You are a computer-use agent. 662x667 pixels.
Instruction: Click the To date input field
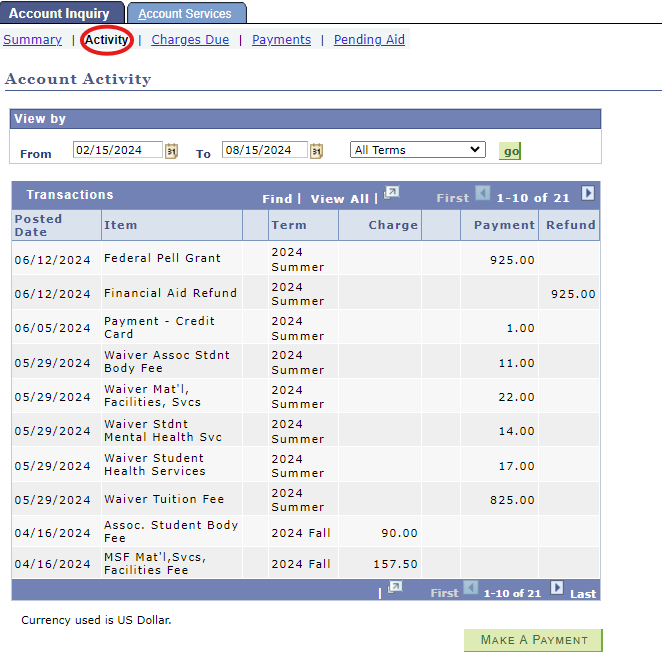[x=264, y=150]
